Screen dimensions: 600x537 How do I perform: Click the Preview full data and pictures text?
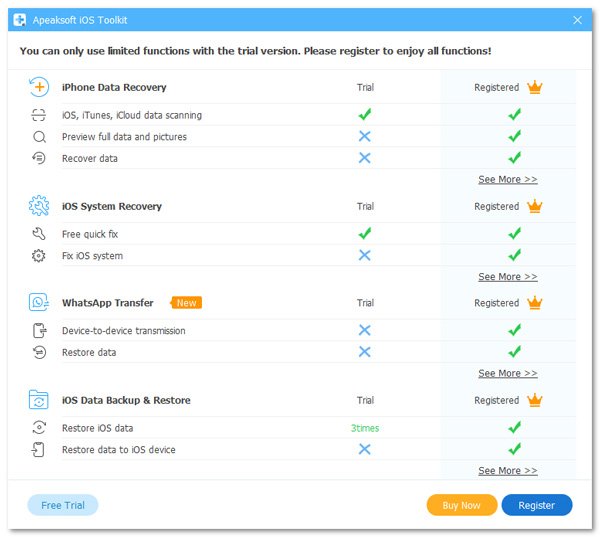tap(124, 137)
